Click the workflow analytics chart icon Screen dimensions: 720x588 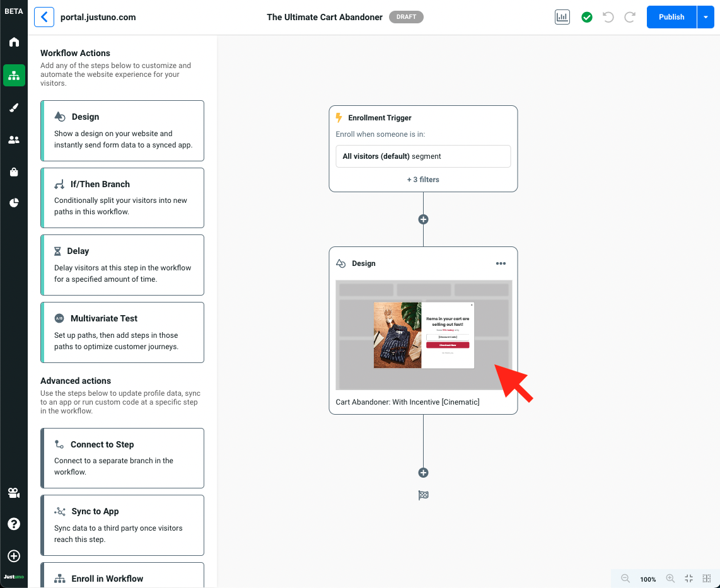tap(562, 18)
